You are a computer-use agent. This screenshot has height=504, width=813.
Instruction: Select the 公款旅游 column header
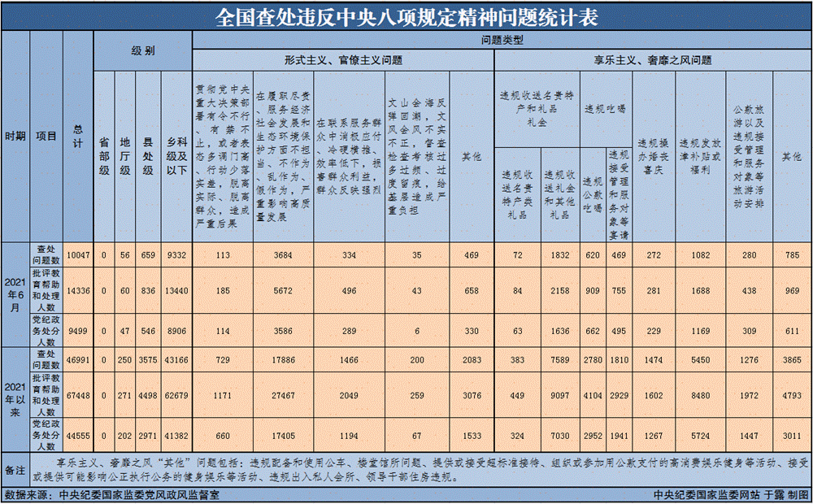click(749, 157)
